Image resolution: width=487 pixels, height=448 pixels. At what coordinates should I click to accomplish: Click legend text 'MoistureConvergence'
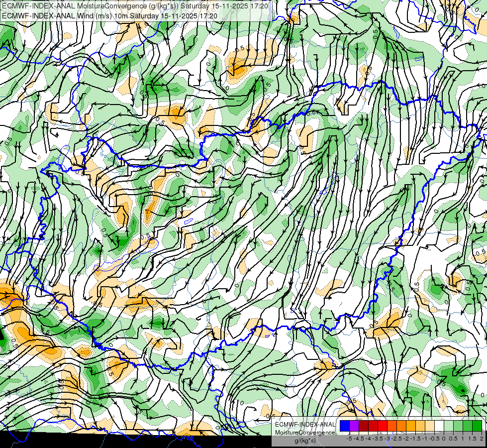[x=305, y=433]
